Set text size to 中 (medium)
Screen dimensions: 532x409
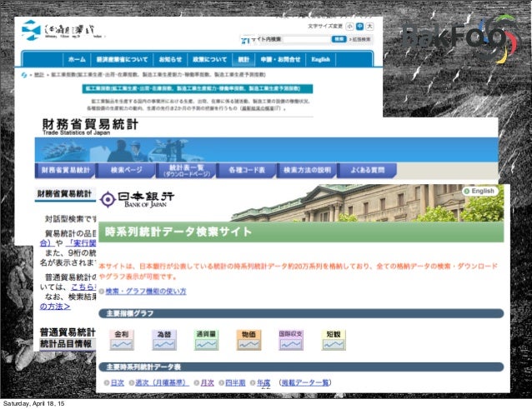[359, 26]
